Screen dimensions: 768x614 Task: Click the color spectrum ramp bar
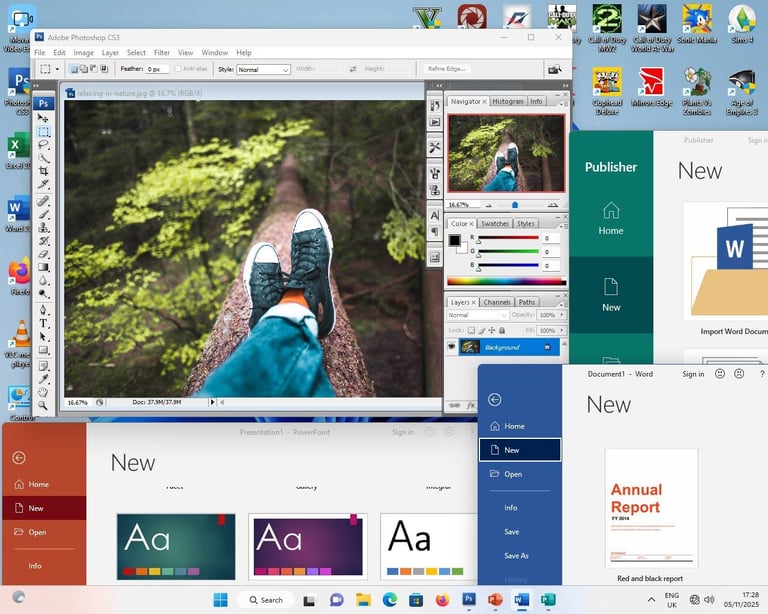point(506,282)
